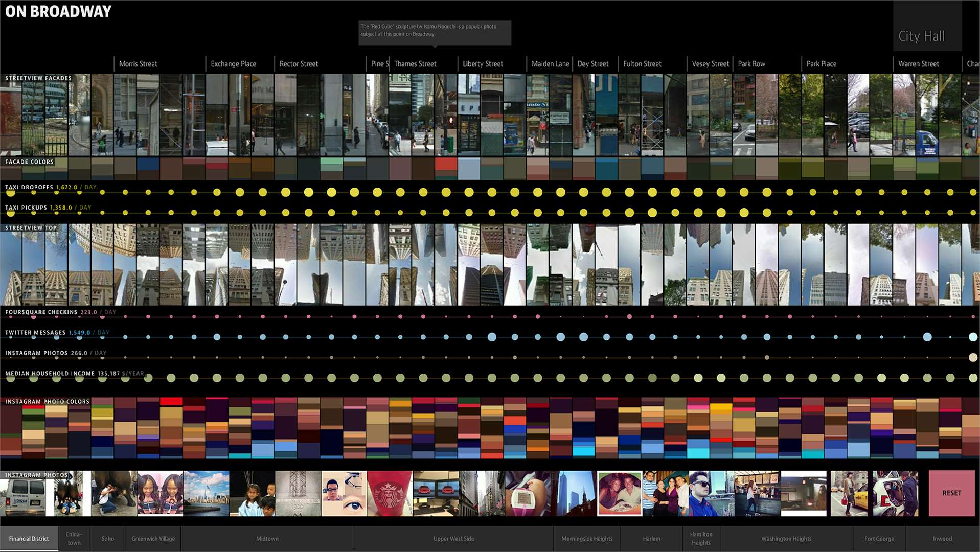This screenshot has height=552, width=980.
Task: Select the Morris Street label
Action: pyautogui.click(x=138, y=64)
